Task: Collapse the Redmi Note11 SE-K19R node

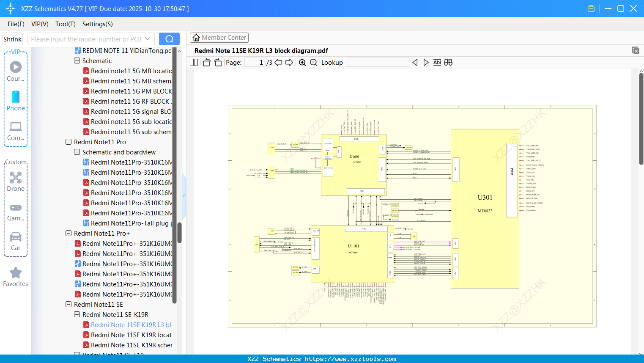Action: point(77,314)
